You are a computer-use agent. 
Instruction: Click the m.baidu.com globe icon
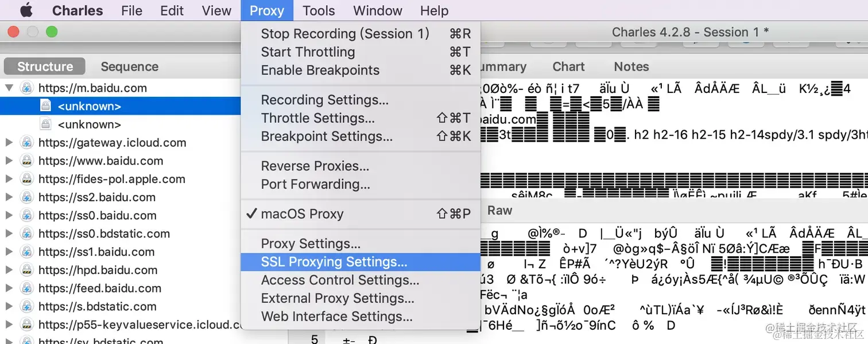(26, 88)
